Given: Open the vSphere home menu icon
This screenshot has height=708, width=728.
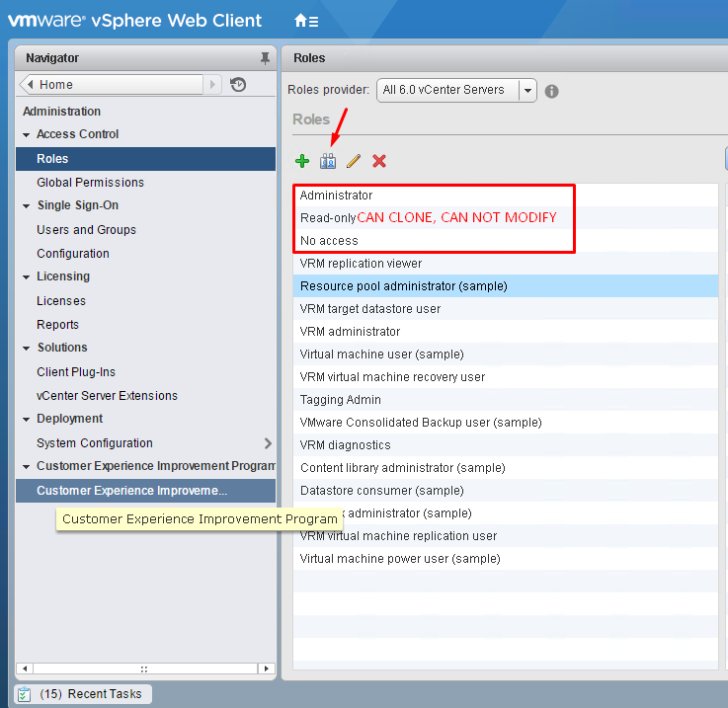Looking at the screenshot, I should coord(306,21).
